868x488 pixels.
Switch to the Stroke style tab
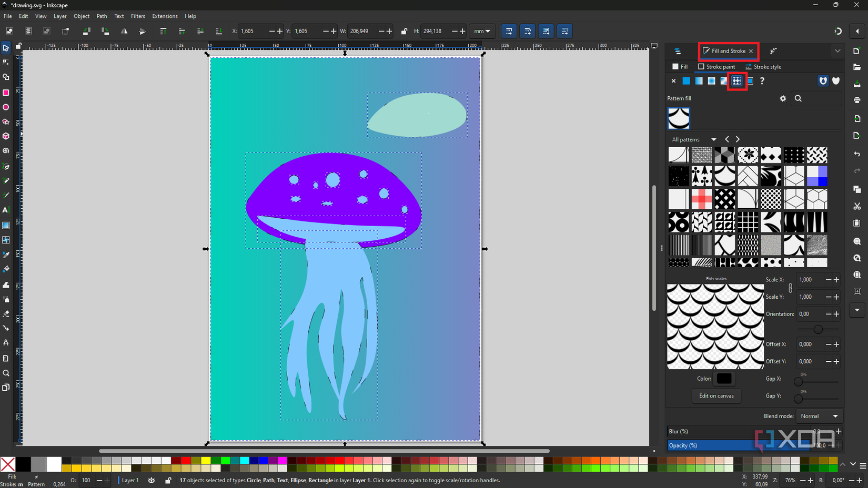(763, 67)
